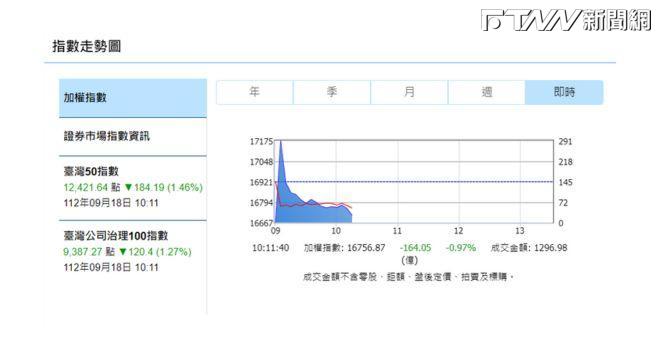Click the 11 o'clock axis marker
This screenshot has height=361, width=660.
[397, 231]
